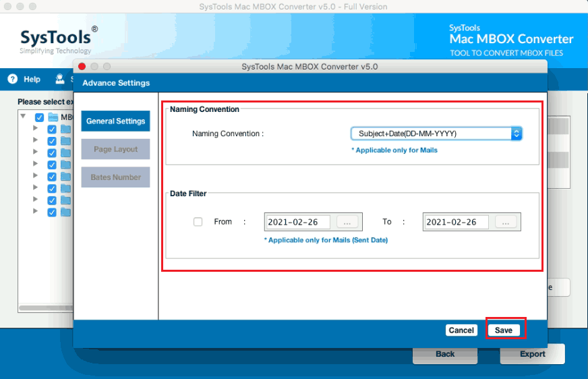Click the From date field 2021-02-26
Screen dimensions: 588x379
298,222
